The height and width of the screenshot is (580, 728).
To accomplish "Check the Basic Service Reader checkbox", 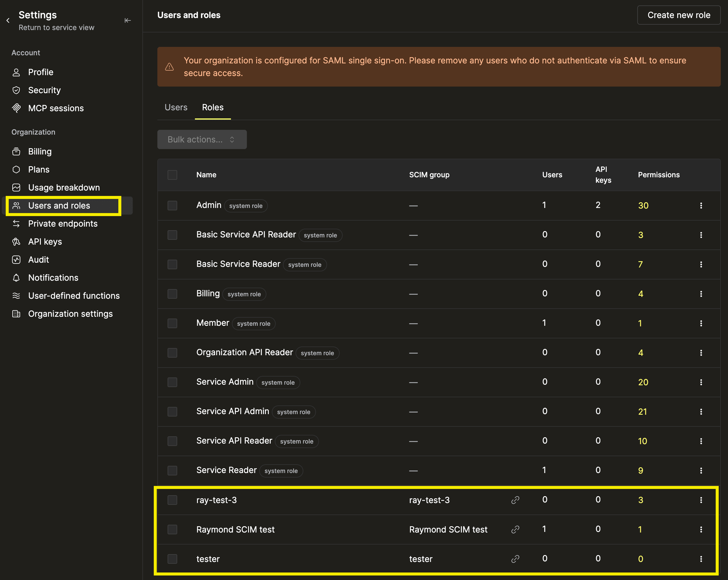I will coord(173,264).
